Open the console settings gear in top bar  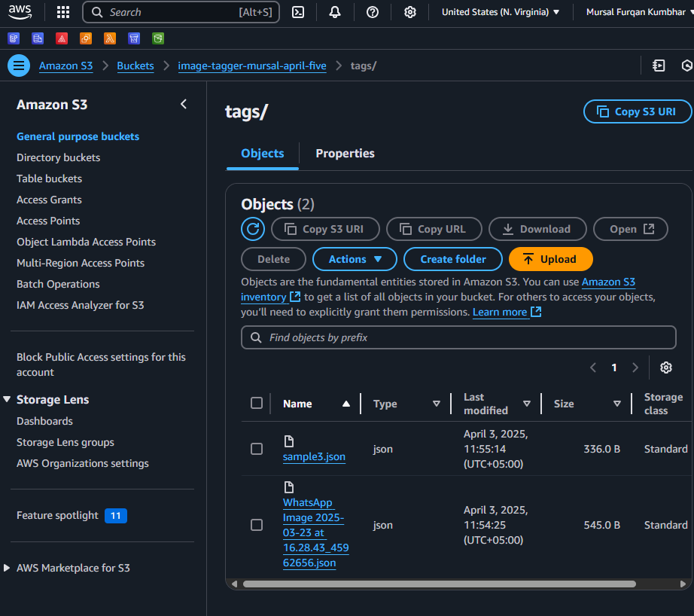(x=410, y=12)
